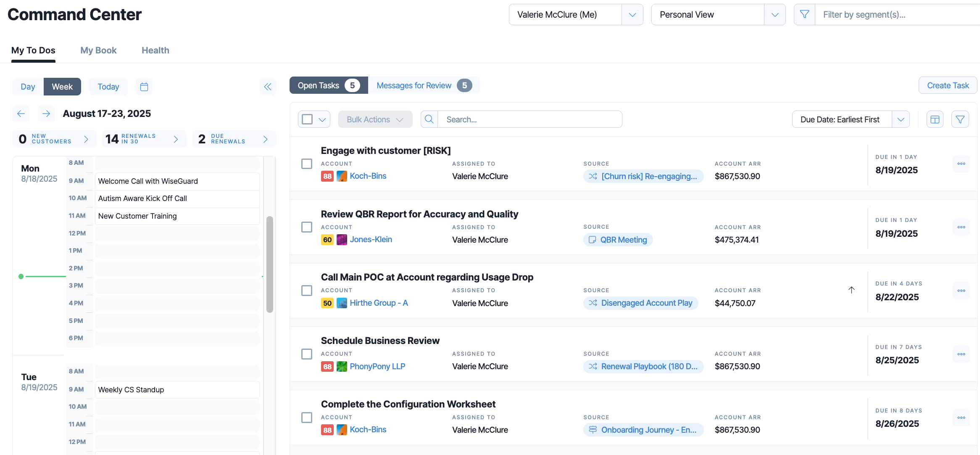This screenshot has width=980, height=455.
Task: Open the calendar date picker icon
Action: (144, 87)
